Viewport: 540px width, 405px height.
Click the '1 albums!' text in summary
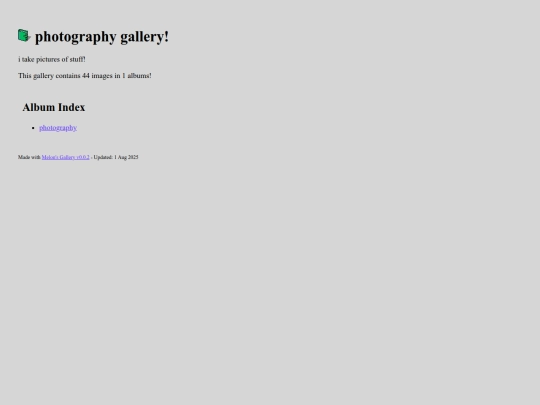(137, 76)
